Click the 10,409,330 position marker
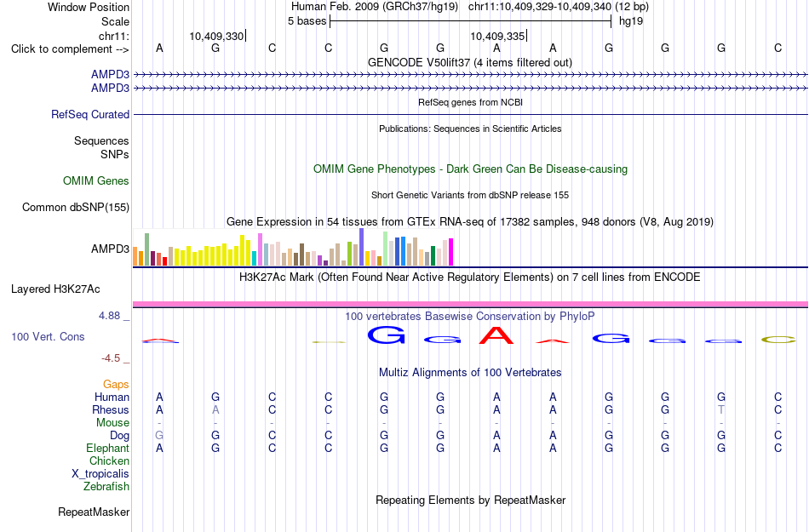The image size is (809, 532). (x=217, y=36)
